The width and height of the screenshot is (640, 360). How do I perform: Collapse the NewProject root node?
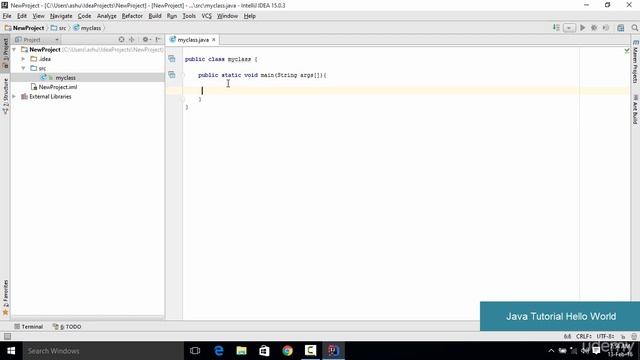[x=15, y=49]
